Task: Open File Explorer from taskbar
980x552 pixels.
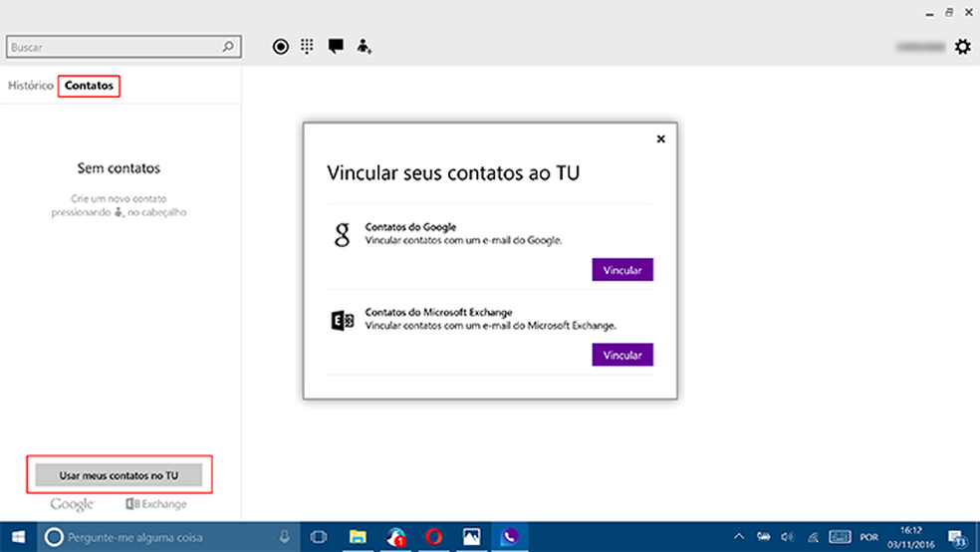Action: coord(358,537)
